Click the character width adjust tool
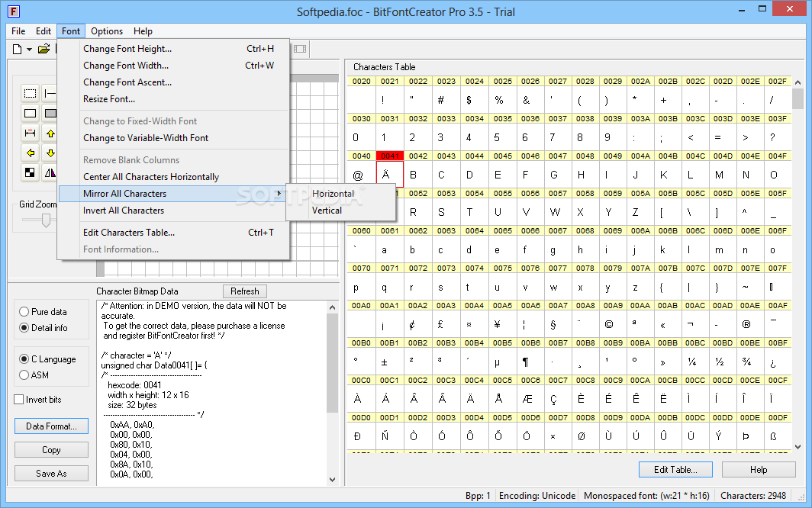This screenshot has height=508, width=812. pyautogui.click(x=30, y=133)
